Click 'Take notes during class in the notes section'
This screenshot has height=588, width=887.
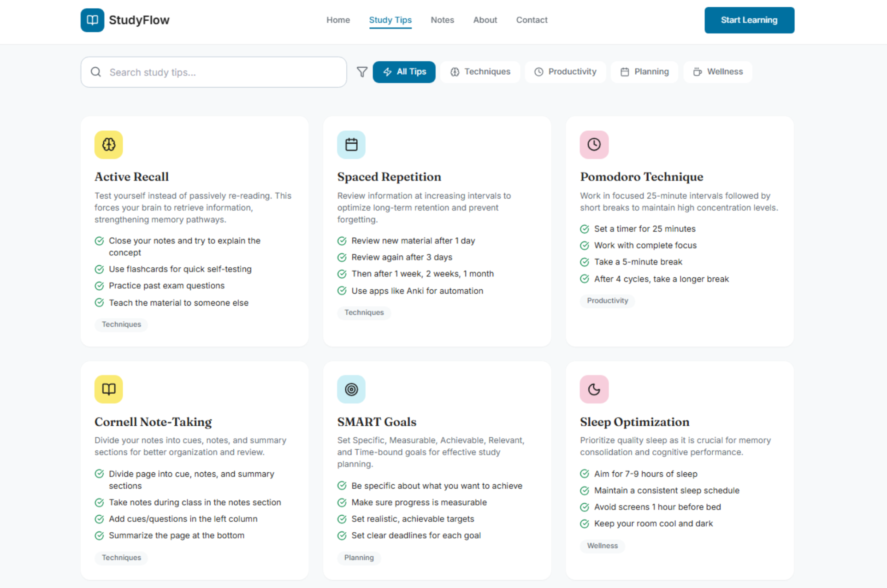pyautogui.click(x=195, y=502)
